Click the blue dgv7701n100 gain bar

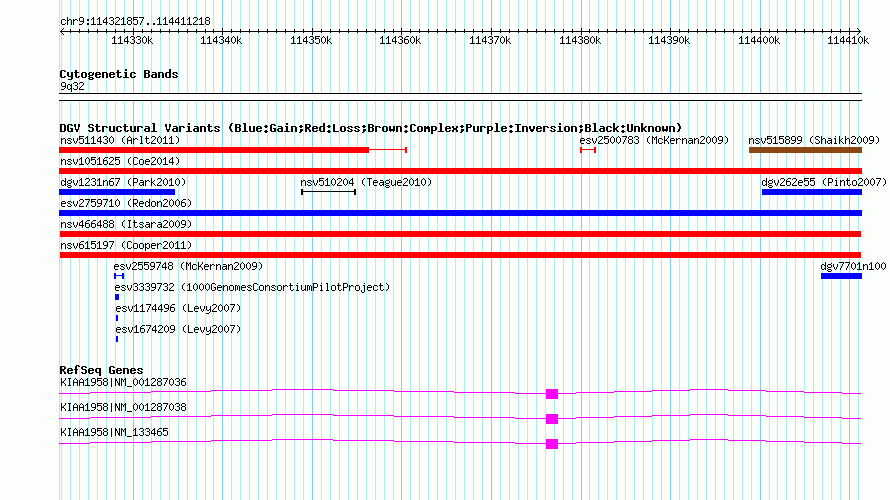click(841, 276)
